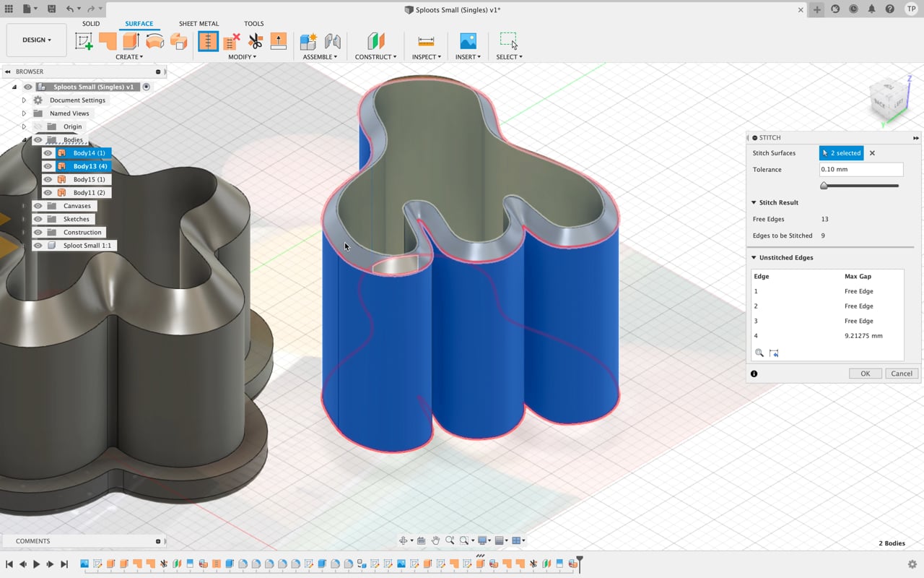Select the Measure tool in Inspect
Viewport: 924px width, 578px height.
tap(426, 41)
